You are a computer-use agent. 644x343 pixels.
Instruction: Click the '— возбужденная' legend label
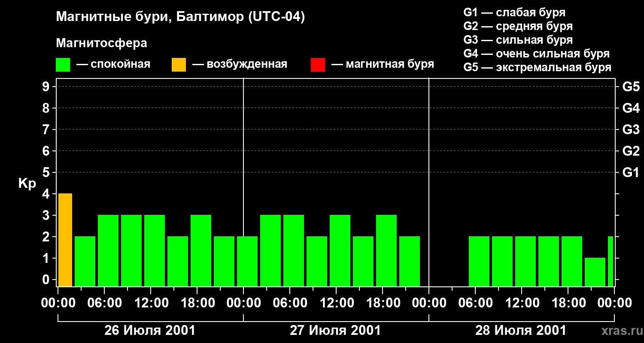pyautogui.click(x=240, y=64)
